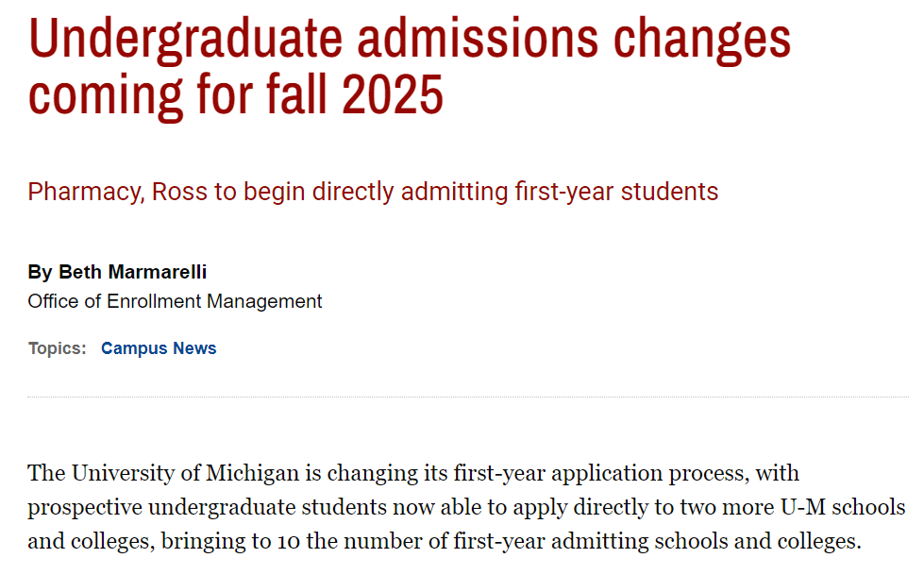Viewport: 924px width, 575px height.
Task: Click the word "admissions" in the headline
Action: pos(478,39)
